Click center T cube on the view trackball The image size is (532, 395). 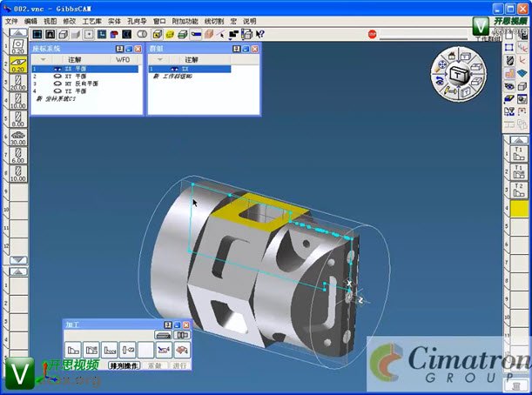pos(458,75)
